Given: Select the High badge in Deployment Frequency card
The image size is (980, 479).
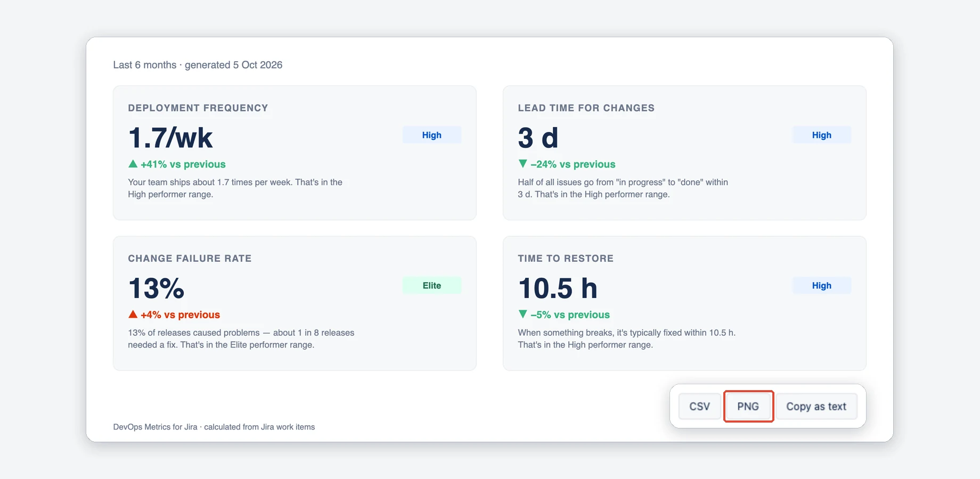Looking at the screenshot, I should point(432,135).
